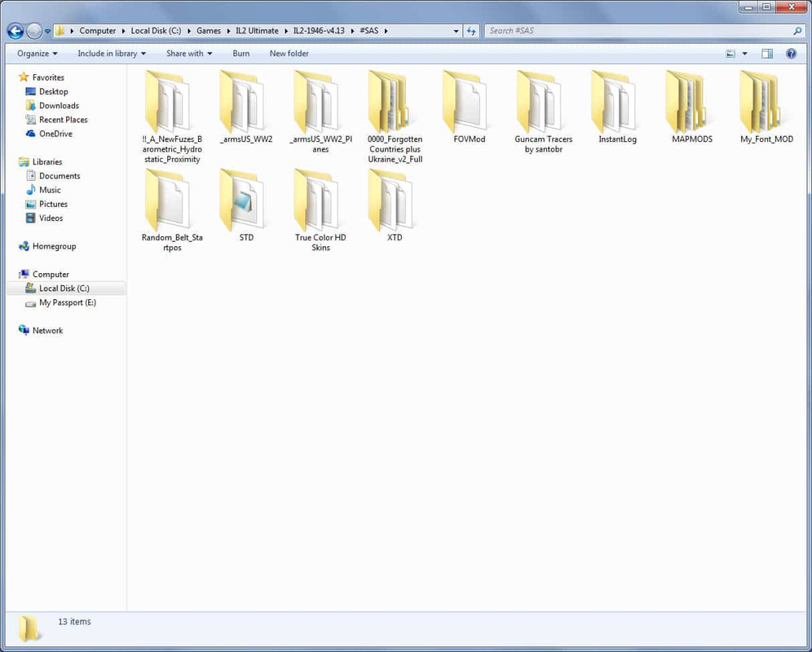Select the _armsUS_WW2_Planes folder icon
812x652 pixels.
pyautogui.click(x=316, y=101)
